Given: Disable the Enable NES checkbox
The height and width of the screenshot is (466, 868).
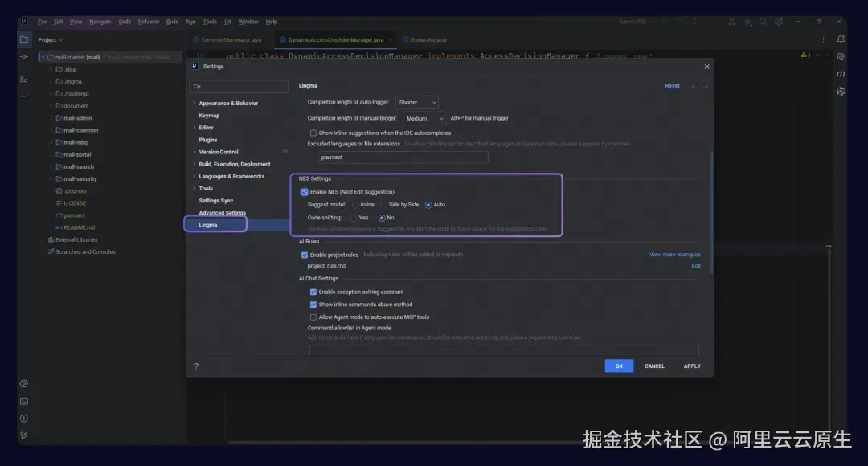Looking at the screenshot, I should click(x=305, y=191).
